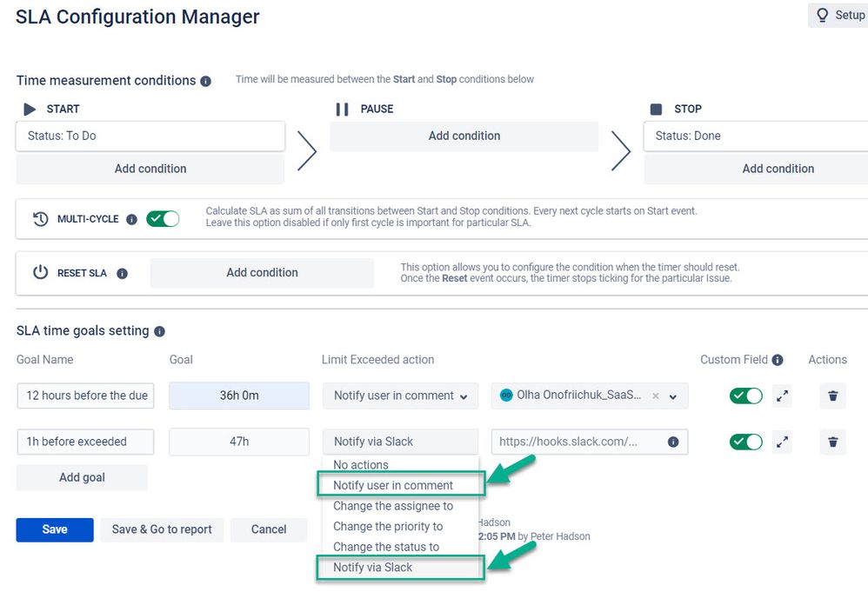Click the Custom Field info icon
This screenshot has width=868, height=592.
[x=778, y=360]
